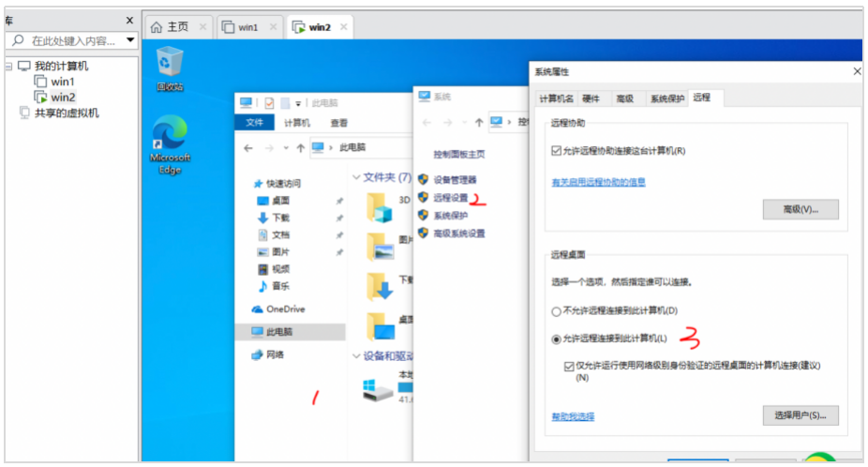Open the library search dropdown arrow
Image resolution: width=868 pixels, height=467 pixels.
(130, 40)
